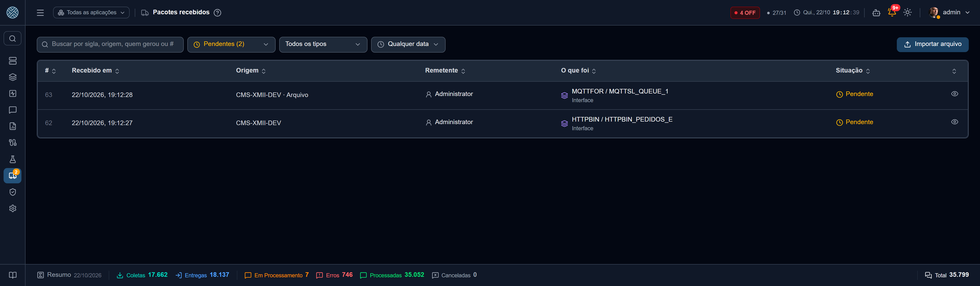Click the 4 OFF status badge
Image resolution: width=980 pixels, height=286 pixels.
tap(745, 13)
